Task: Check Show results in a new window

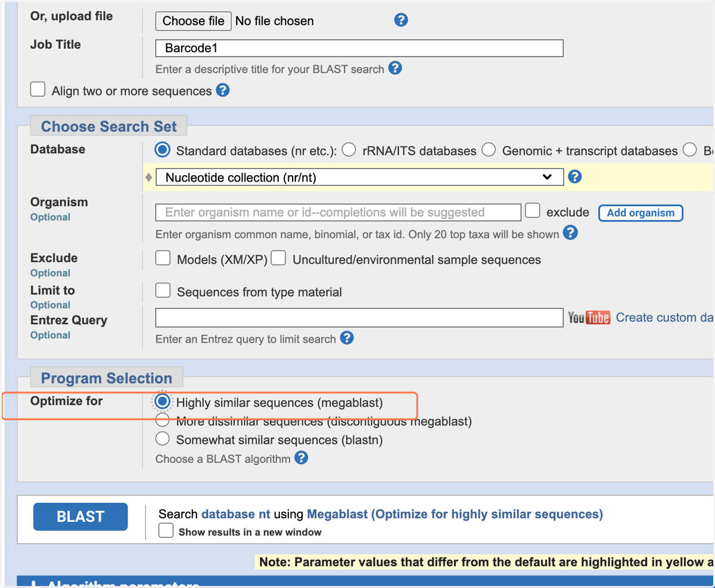Action: tap(166, 531)
